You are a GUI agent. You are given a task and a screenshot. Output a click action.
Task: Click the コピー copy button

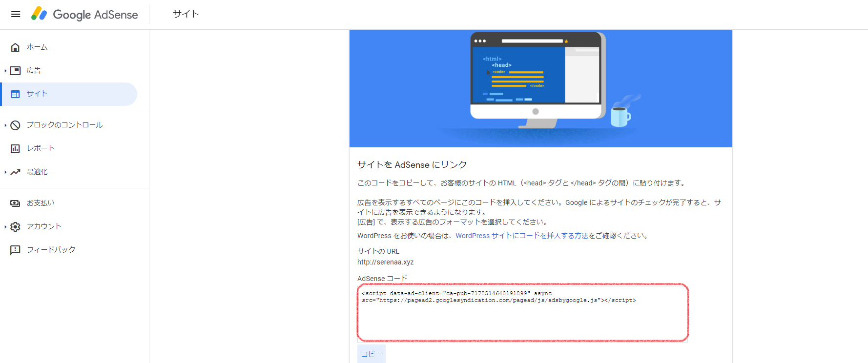coord(372,354)
